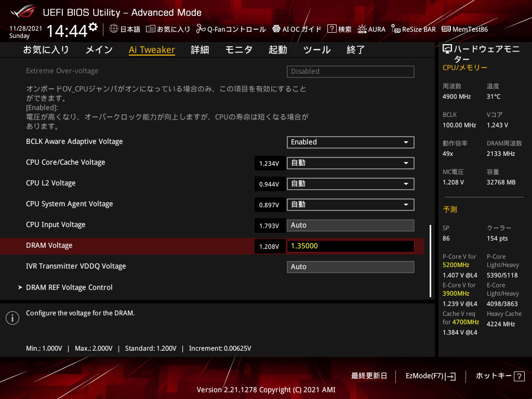Click 5200MHz P-Core value
Screen dimensions: 532x399
[x=456, y=265]
